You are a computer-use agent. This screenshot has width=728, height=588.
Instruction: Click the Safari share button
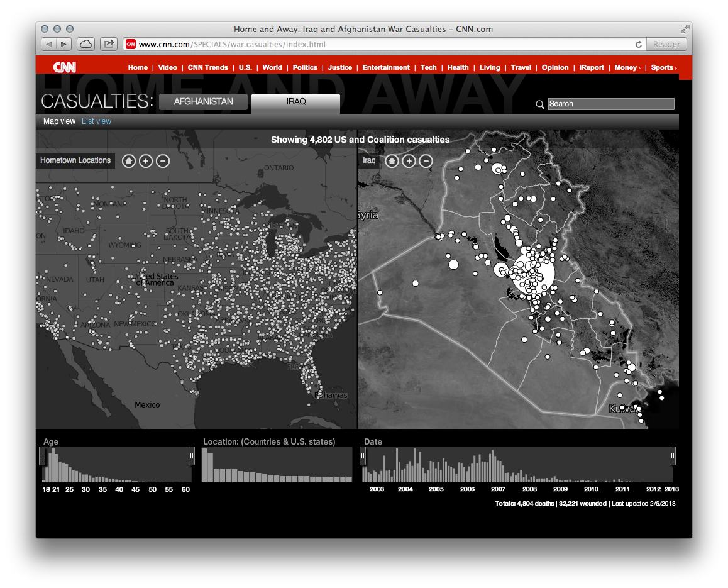pyautogui.click(x=109, y=44)
